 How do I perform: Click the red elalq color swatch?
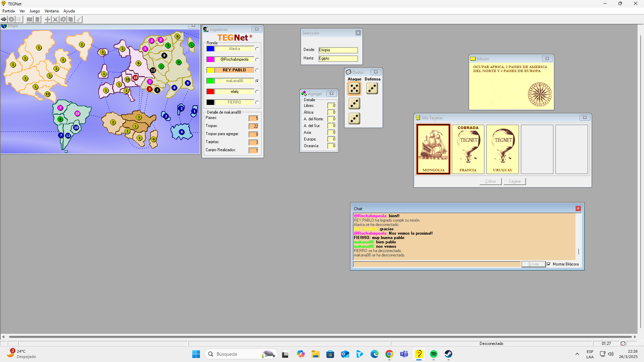pyautogui.click(x=210, y=92)
